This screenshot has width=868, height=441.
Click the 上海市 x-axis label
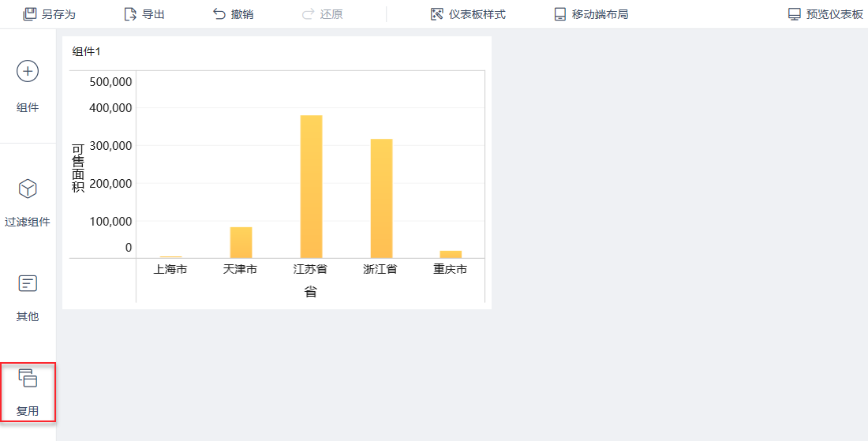click(170, 269)
